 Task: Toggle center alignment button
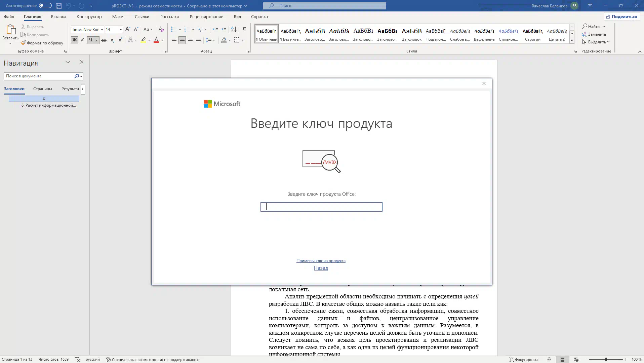182,40
